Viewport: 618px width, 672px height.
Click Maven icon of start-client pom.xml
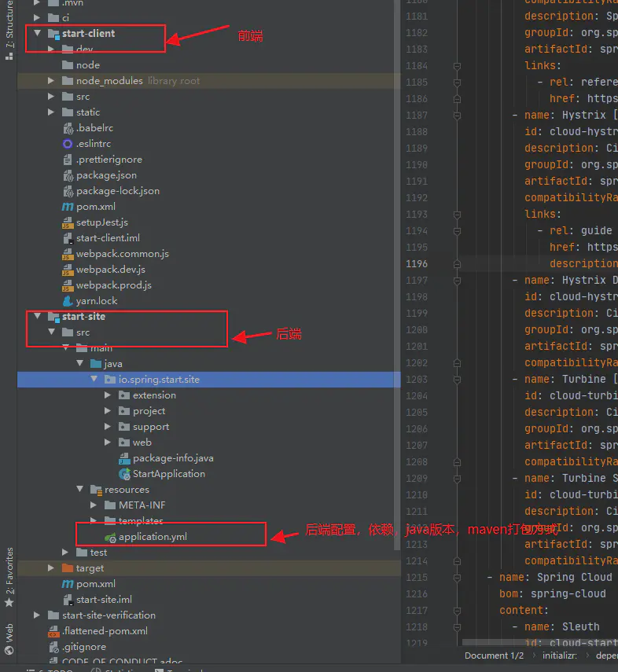(68, 207)
